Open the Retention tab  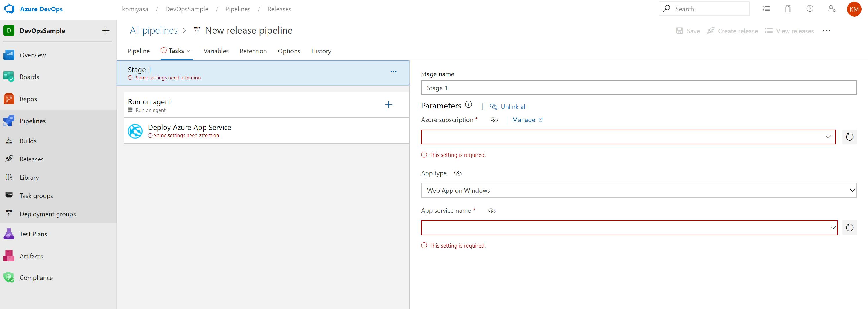253,51
